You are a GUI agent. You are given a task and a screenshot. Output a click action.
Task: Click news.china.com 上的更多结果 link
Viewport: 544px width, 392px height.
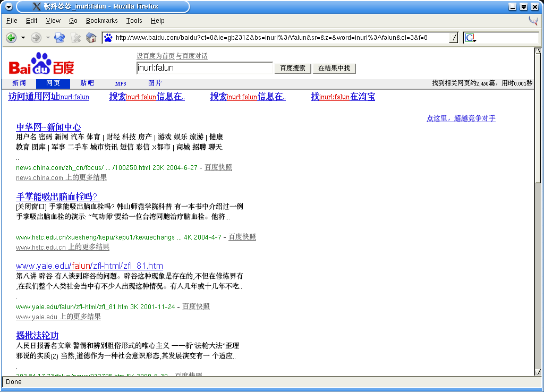coord(62,177)
